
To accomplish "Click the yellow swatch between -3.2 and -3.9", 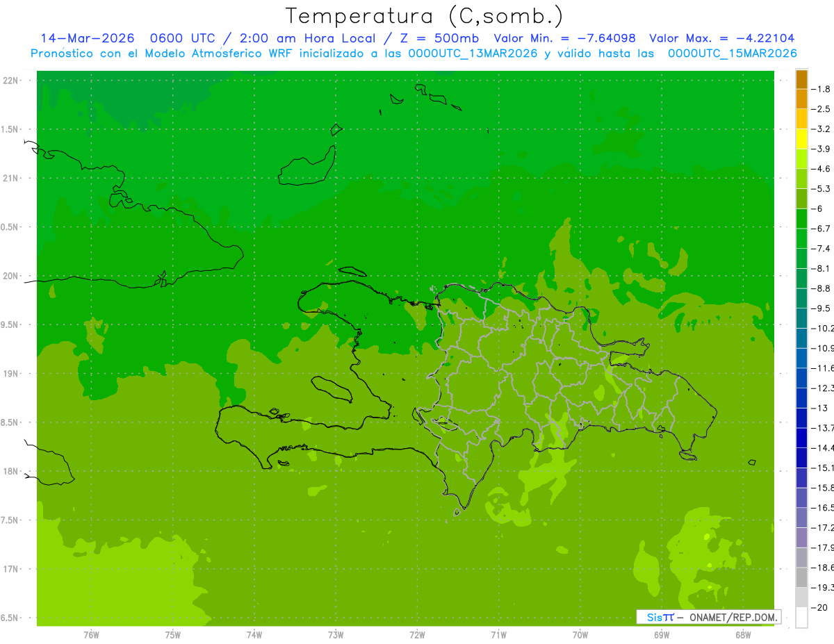I will [801, 139].
